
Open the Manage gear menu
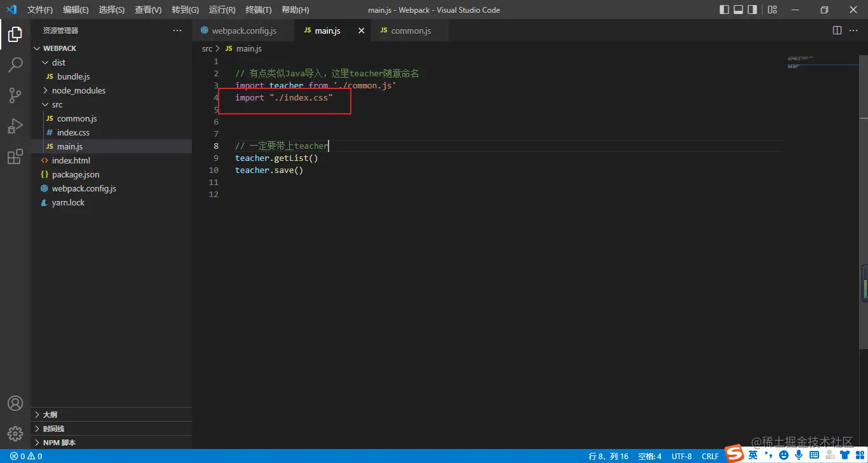(15, 434)
